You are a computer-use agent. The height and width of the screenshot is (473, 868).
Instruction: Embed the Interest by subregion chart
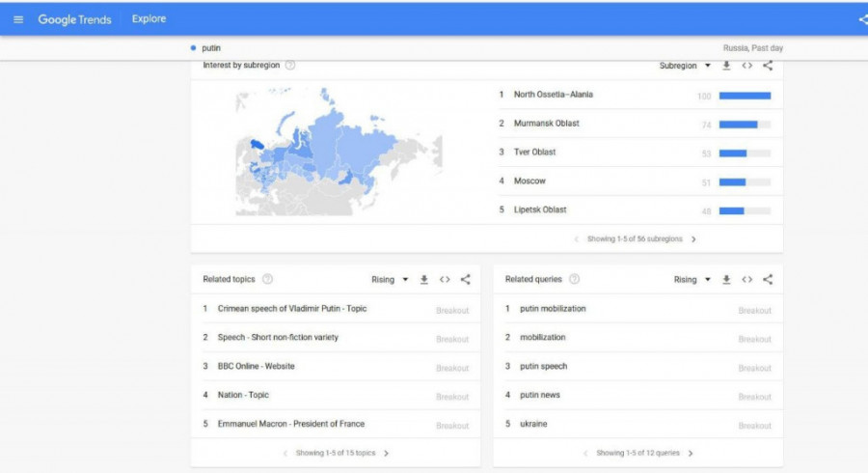(747, 66)
